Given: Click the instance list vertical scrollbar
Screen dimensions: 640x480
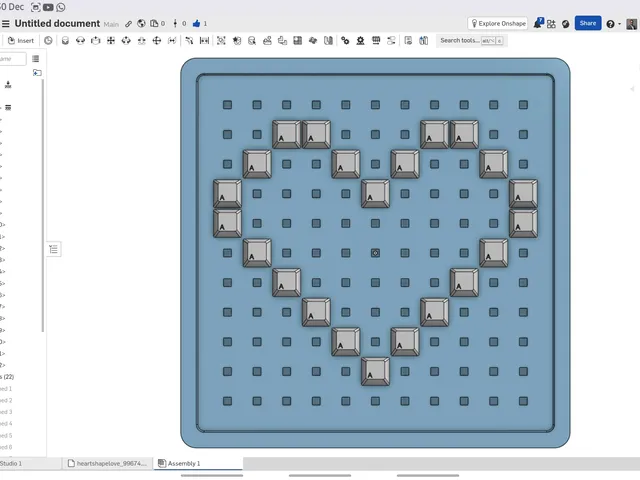Looking at the screenshot, I should [x=42, y=205].
